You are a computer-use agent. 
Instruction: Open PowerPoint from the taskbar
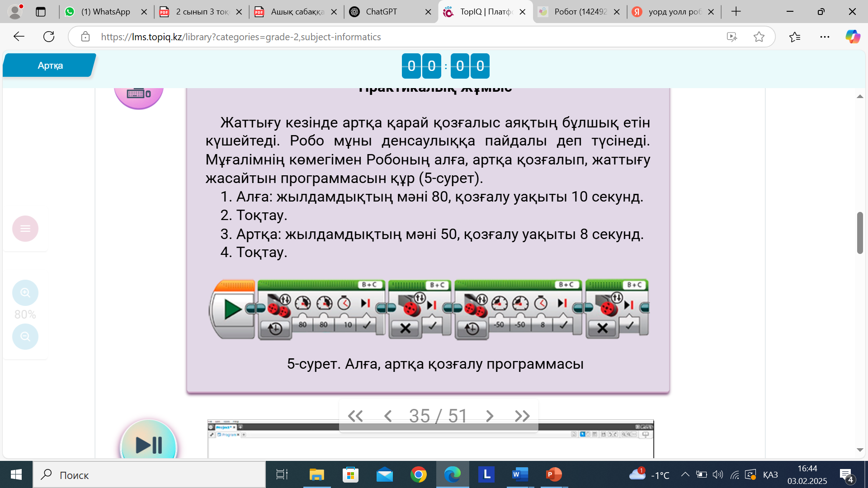coord(554,474)
